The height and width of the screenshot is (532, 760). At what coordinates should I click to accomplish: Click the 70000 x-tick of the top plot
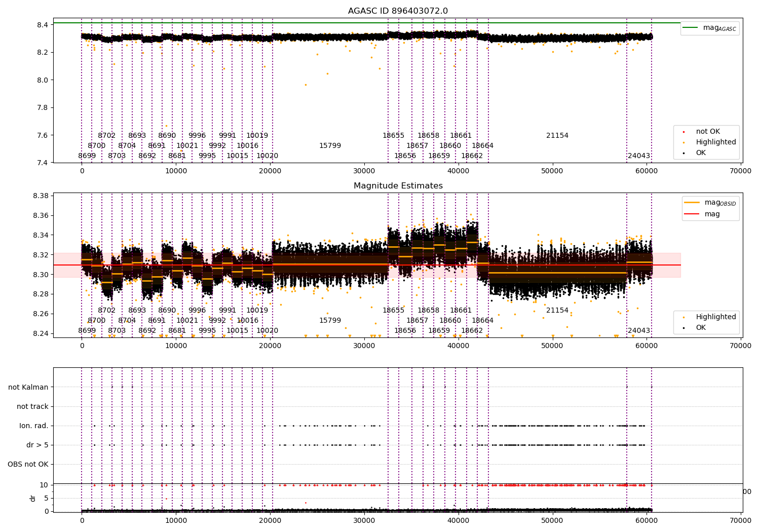coord(740,171)
